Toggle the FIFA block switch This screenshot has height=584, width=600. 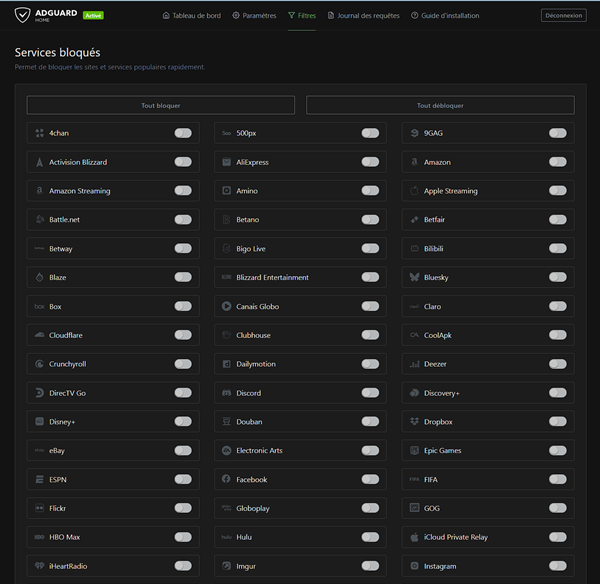coord(558,479)
